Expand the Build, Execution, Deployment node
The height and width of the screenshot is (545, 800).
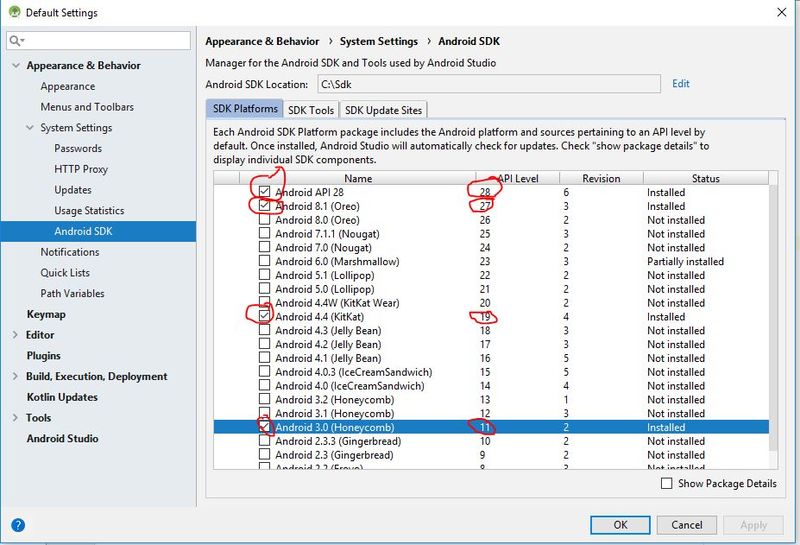pos(15,376)
